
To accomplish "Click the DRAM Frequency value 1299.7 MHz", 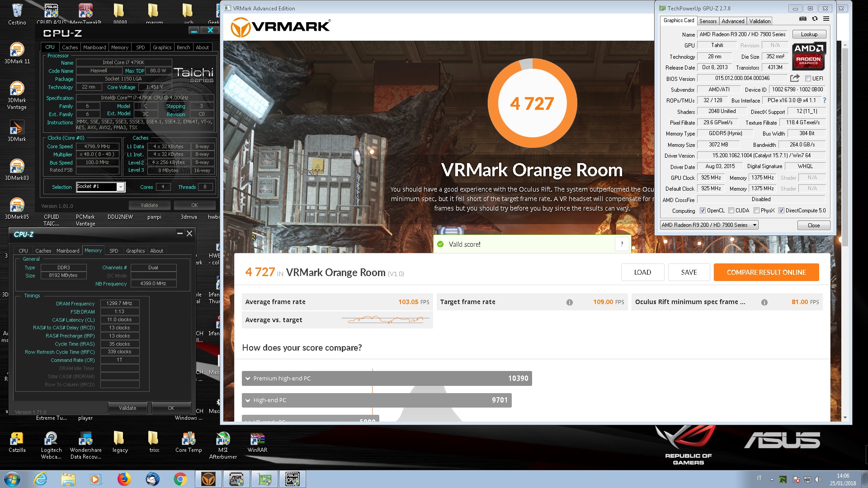I will [x=120, y=304].
